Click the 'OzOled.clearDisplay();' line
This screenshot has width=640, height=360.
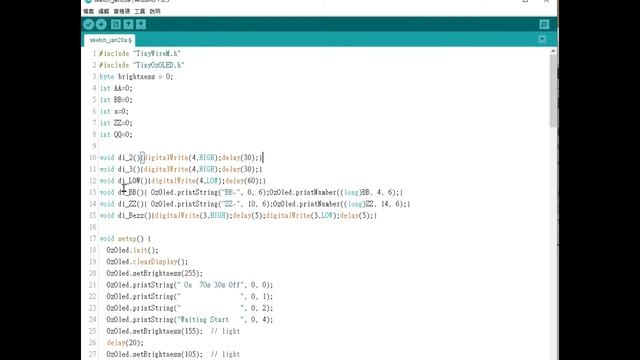coord(147,262)
